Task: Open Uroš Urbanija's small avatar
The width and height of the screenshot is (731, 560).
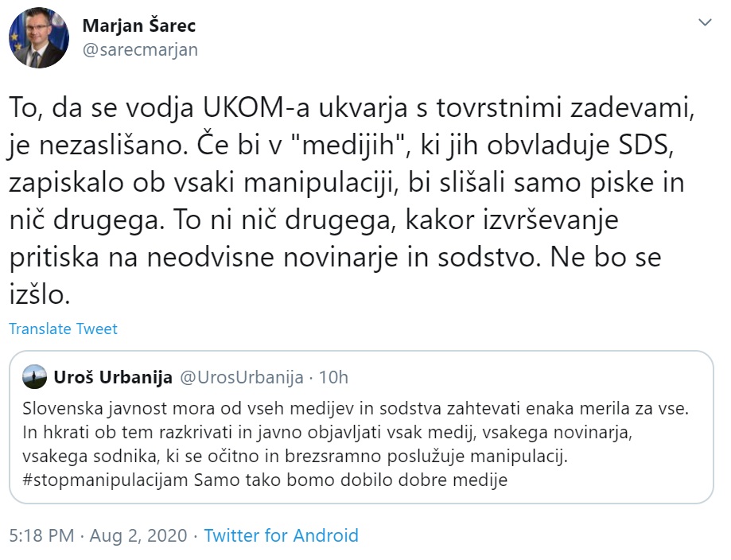Action: [x=35, y=378]
